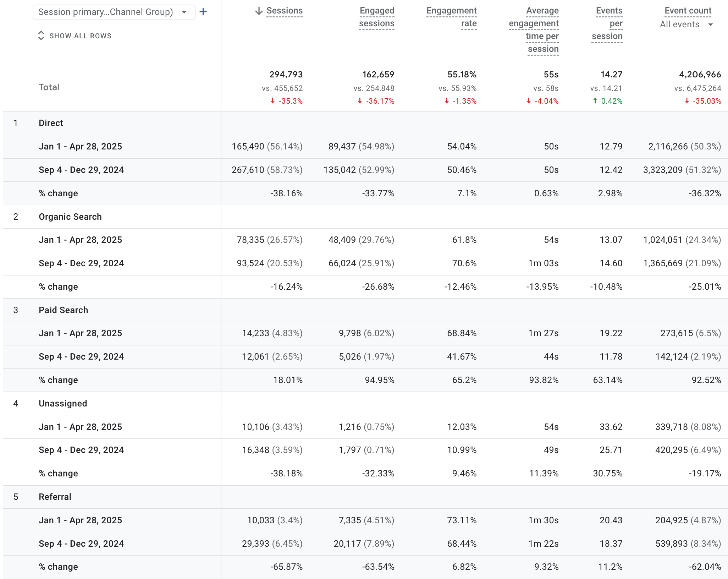
Task: Click the Sessions column header label
Action: click(x=285, y=11)
